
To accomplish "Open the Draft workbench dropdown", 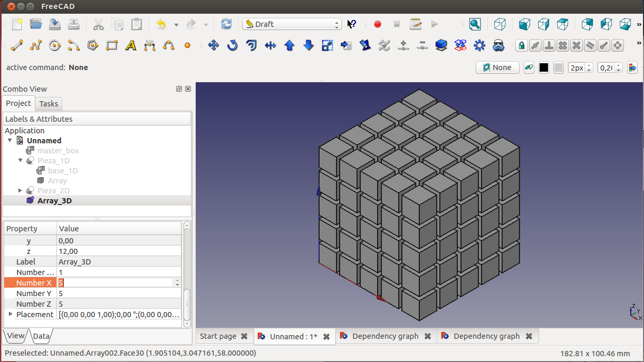I will 292,24.
